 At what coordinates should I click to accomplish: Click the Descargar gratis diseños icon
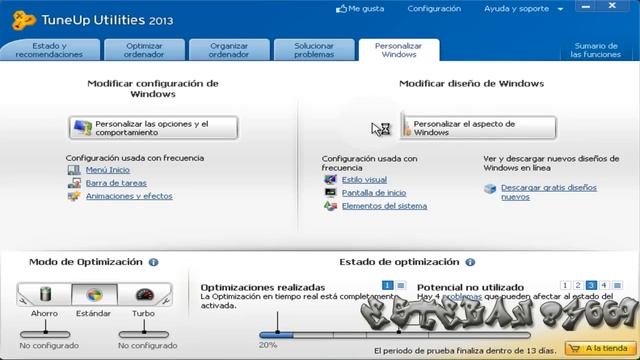click(x=490, y=188)
